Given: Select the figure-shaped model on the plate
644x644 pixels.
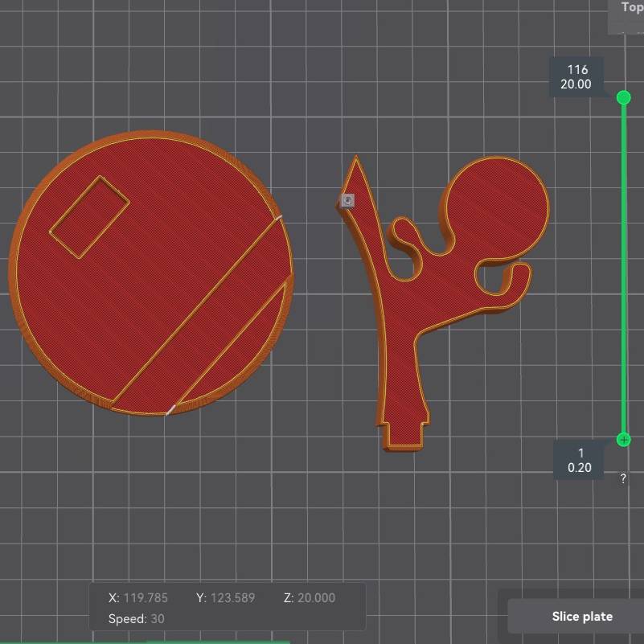Looking at the screenshot, I should 441,304.
